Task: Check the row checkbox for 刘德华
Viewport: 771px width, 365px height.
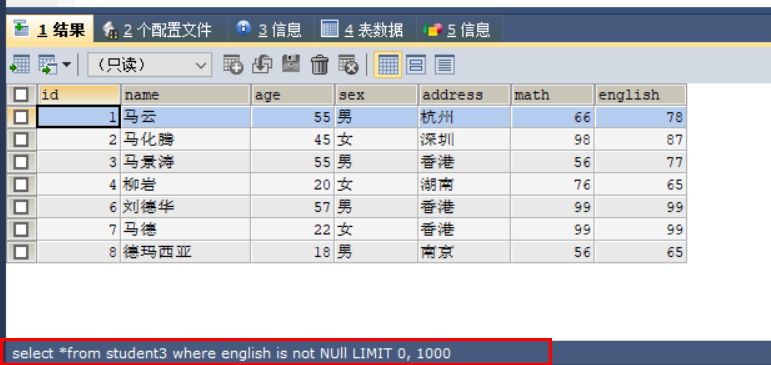Action: click(x=21, y=207)
